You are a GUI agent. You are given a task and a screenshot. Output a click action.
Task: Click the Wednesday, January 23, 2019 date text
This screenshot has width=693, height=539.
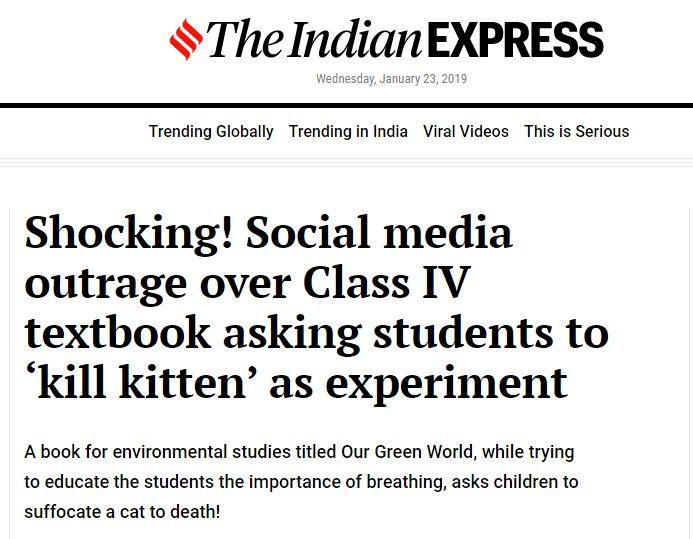[x=392, y=79]
